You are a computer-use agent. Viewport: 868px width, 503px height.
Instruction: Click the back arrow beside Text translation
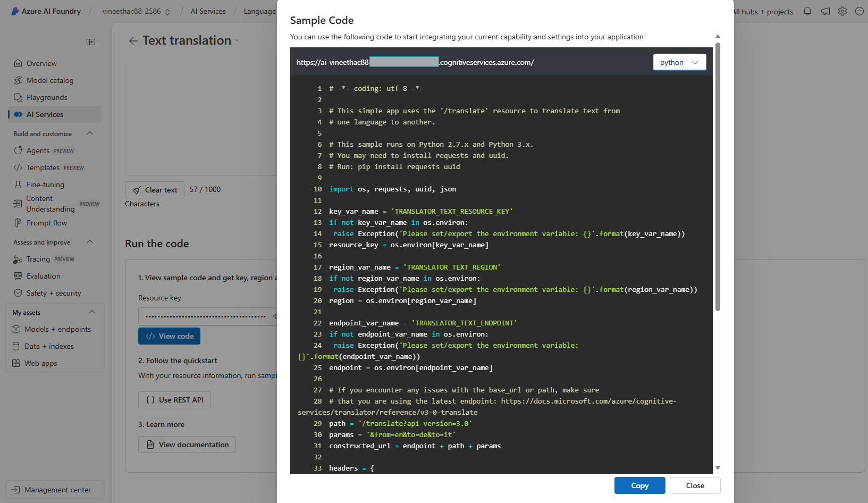click(x=133, y=41)
